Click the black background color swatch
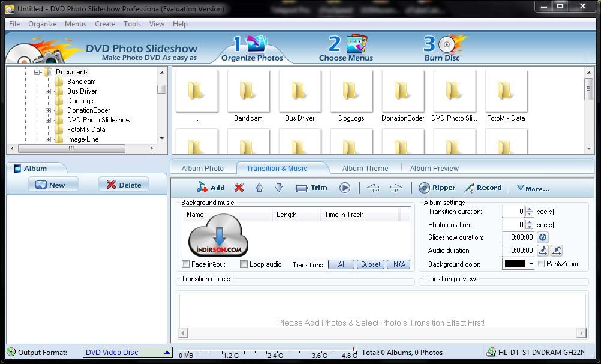Viewport: 601px width, 364px height. [515, 264]
